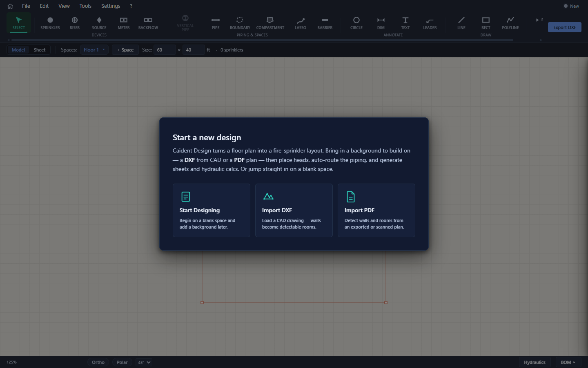This screenshot has width=588, height=368.
Task: Open the Hydraulics panel
Action: tap(535, 362)
